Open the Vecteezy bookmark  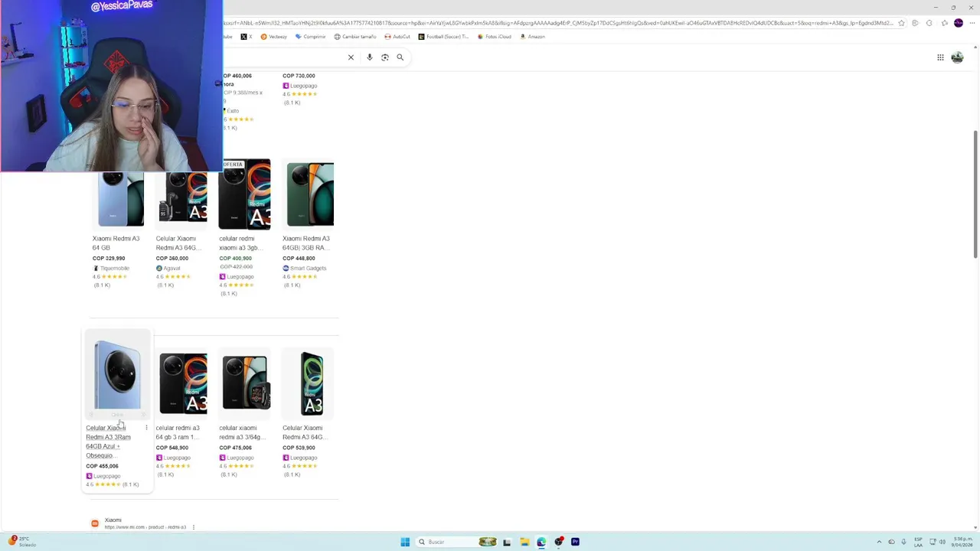point(273,37)
